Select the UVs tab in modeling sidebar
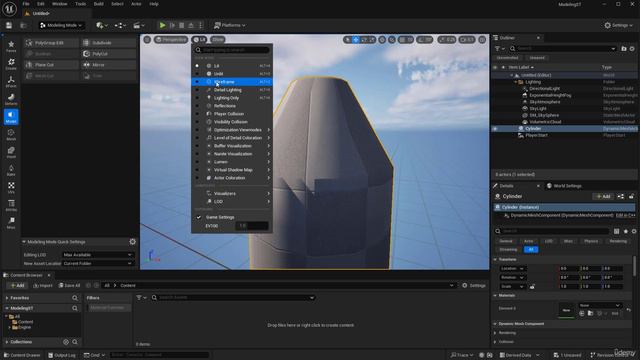The width and height of the screenshot is (640, 360). (x=11, y=187)
